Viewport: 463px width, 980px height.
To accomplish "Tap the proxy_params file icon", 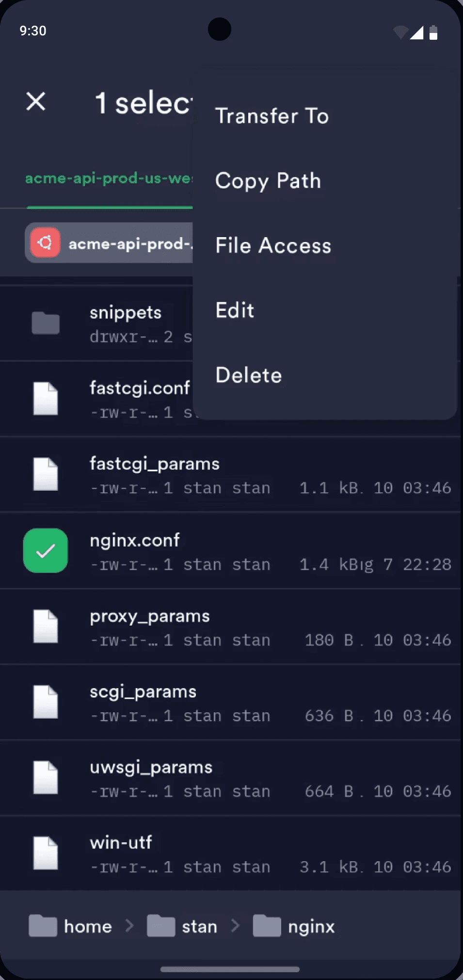I will click(46, 626).
